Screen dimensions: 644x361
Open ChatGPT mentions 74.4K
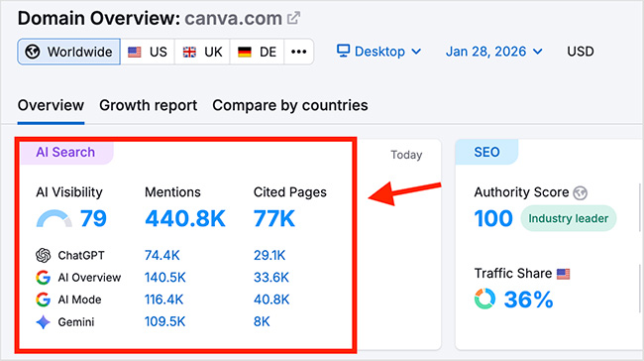tap(162, 255)
